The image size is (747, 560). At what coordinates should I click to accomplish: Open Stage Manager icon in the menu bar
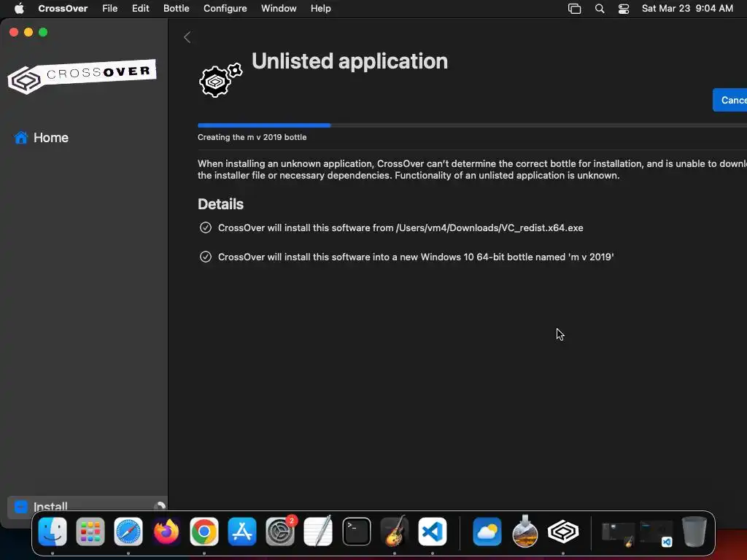click(x=575, y=9)
